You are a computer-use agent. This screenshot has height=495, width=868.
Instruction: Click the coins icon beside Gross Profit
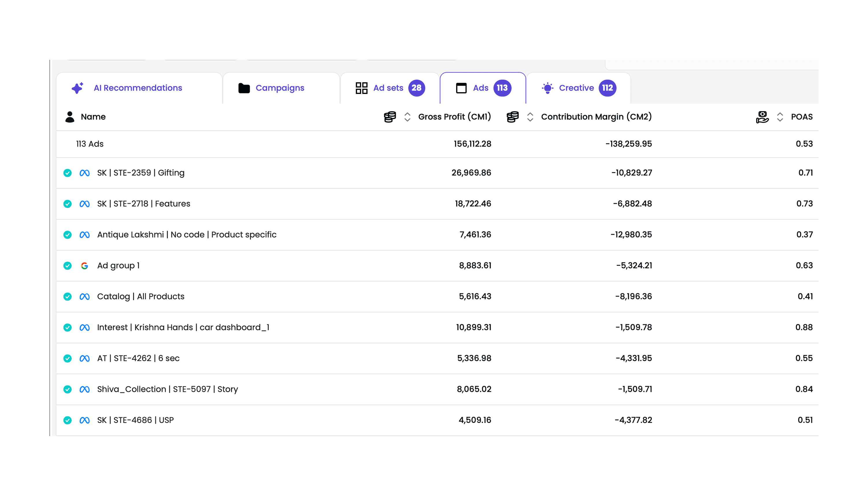389,117
